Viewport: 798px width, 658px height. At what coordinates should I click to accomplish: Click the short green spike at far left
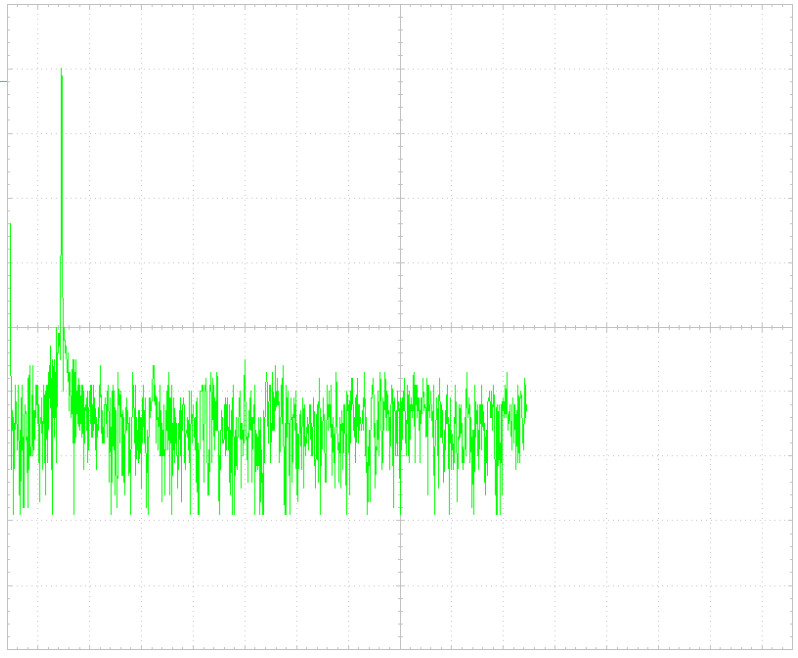click(10, 226)
